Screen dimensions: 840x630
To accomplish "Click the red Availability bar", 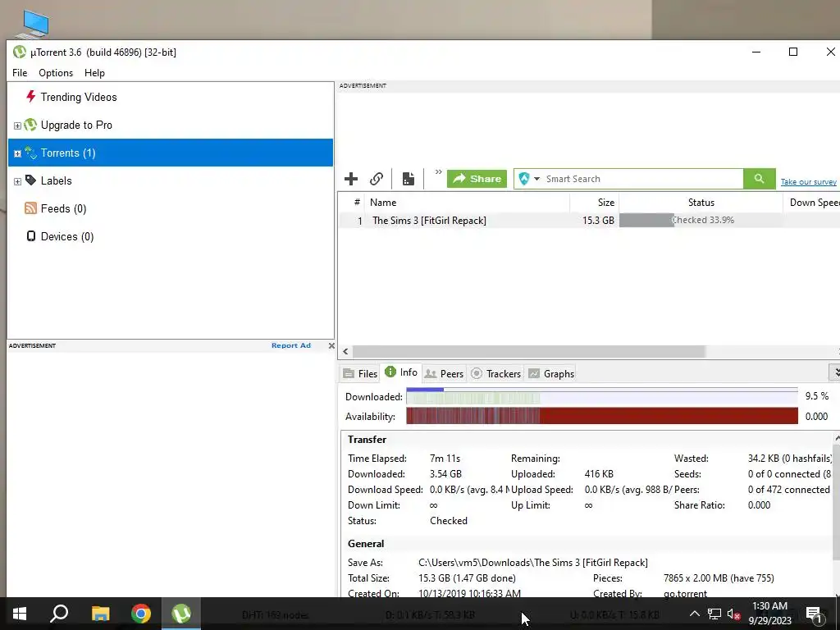I will [601, 416].
